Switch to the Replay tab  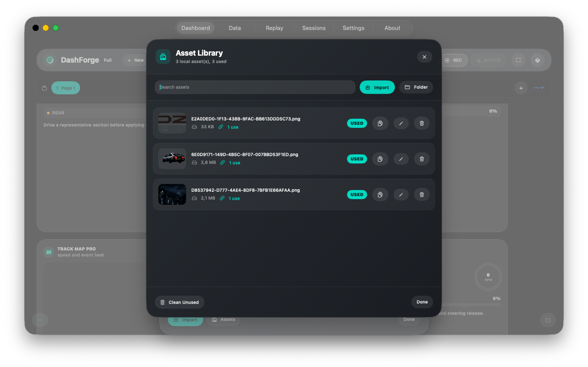click(274, 28)
